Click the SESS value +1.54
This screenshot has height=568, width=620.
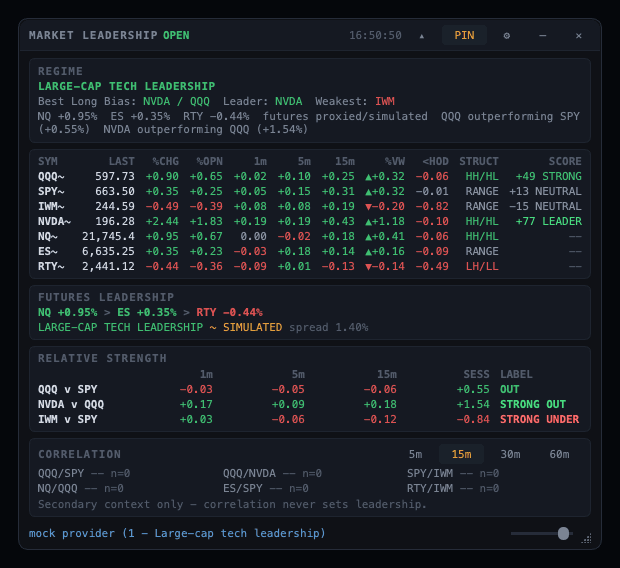(473, 404)
